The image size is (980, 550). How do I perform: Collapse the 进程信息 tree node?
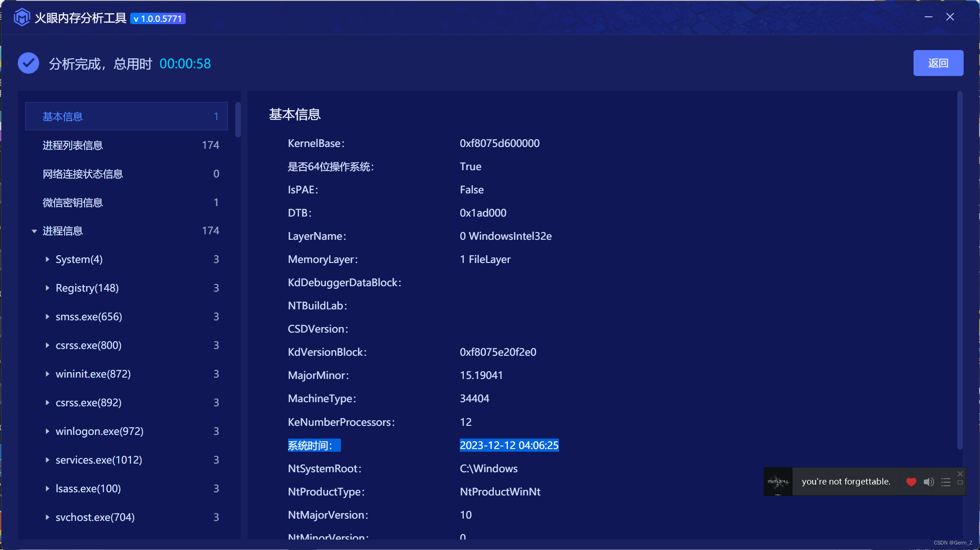(34, 231)
